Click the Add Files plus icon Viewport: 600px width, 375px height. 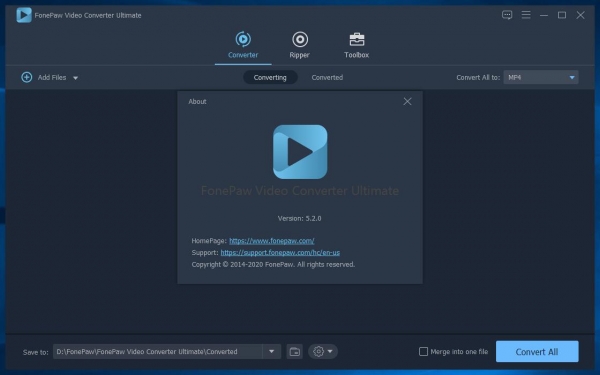26,77
